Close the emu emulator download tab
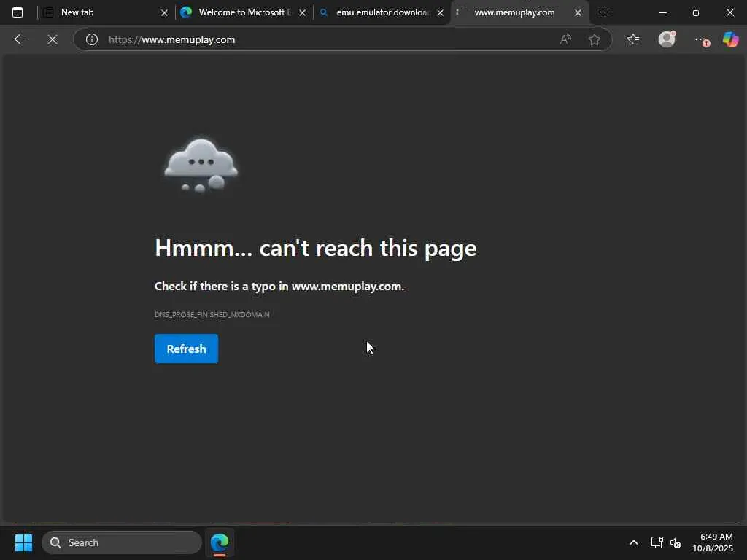The image size is (747, 560). tap(440, 13)
